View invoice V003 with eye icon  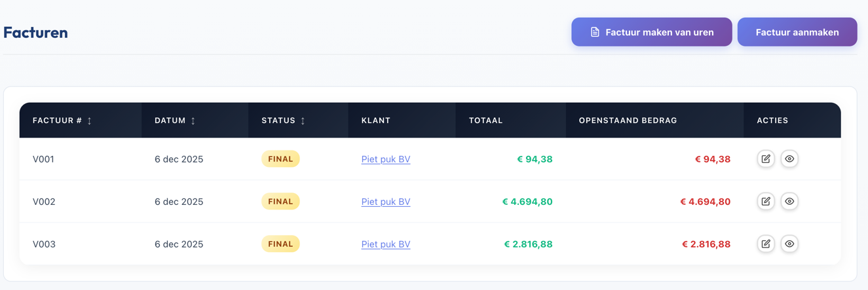(x=789, y=244)
